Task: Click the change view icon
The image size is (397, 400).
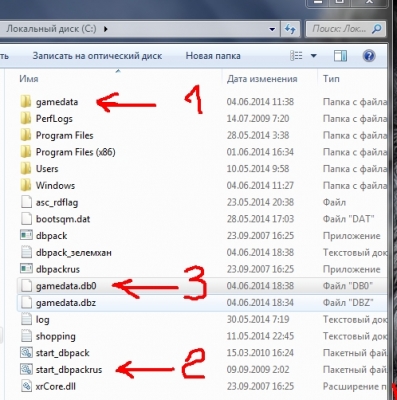Action: coord(296,56)
